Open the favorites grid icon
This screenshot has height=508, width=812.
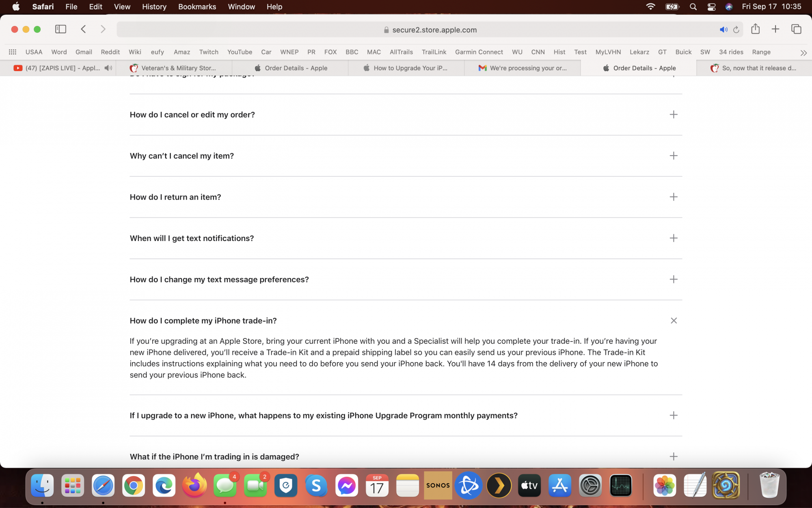(13, 52)
